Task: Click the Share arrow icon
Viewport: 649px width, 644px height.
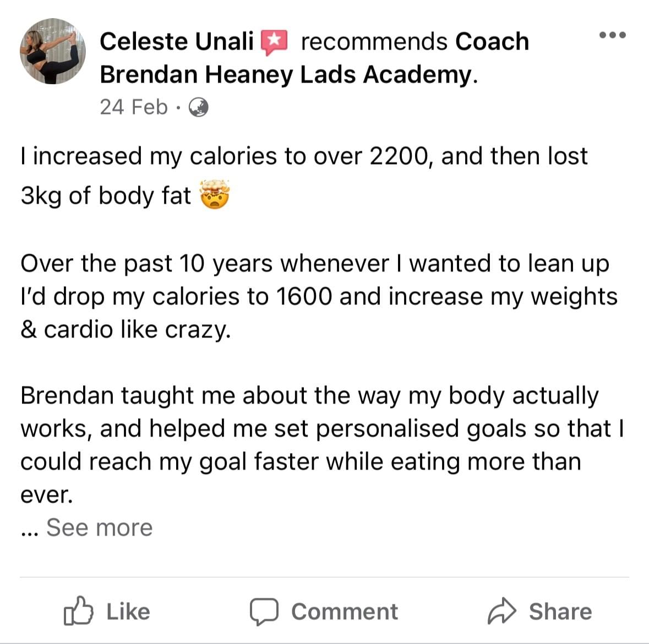Action: 501,612
